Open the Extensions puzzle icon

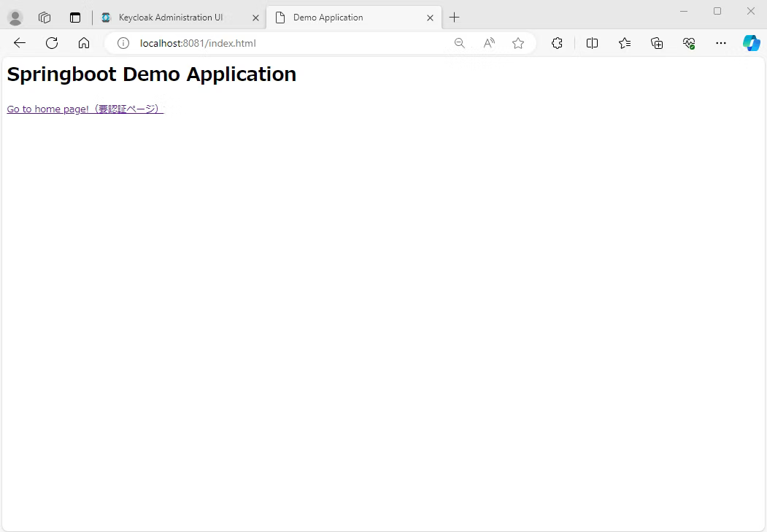[x=557, y=43]
